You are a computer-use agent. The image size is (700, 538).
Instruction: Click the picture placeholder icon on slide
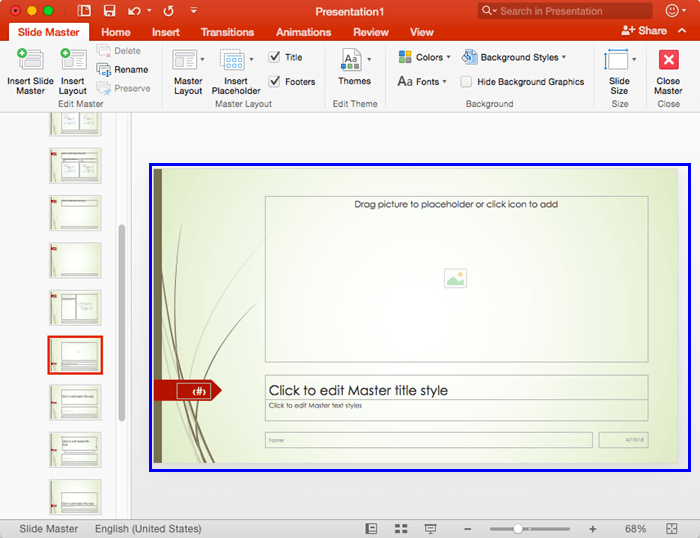click(x=456, y=279)
